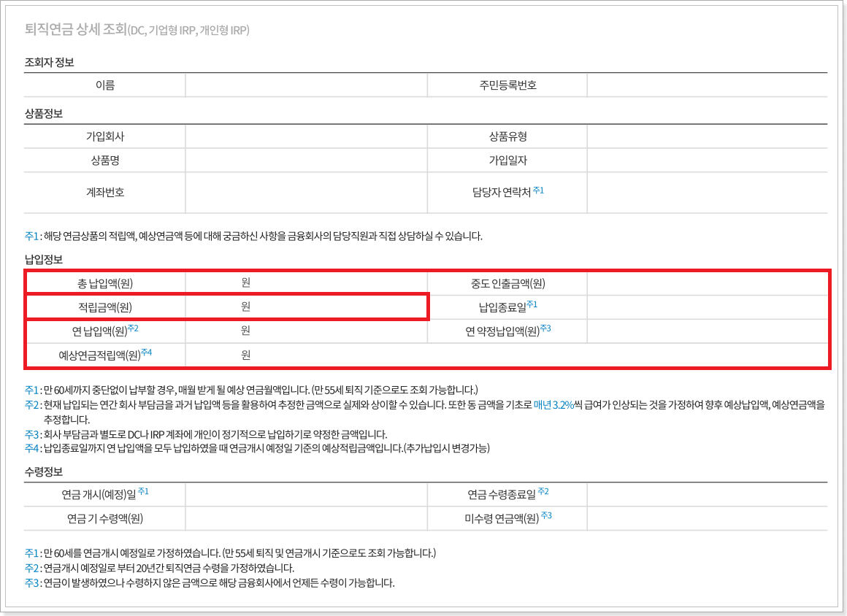The image size is (847, 616).
Task: Click the note starting '납입종료일까지 연 납입액을'
Action: 267,448
